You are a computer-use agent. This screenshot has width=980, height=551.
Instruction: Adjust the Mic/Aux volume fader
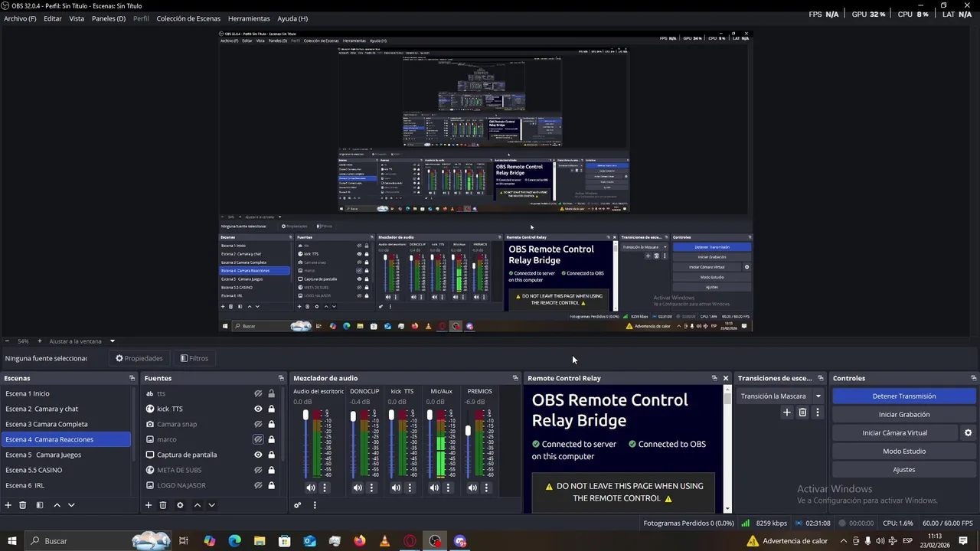[x=430, y=415]
